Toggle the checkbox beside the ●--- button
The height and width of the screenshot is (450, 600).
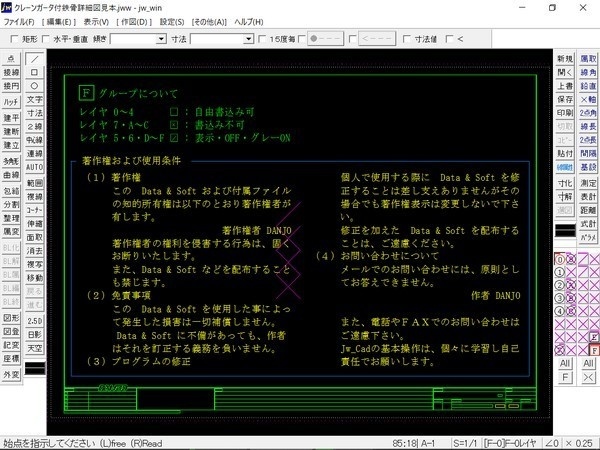coord(302,39)
